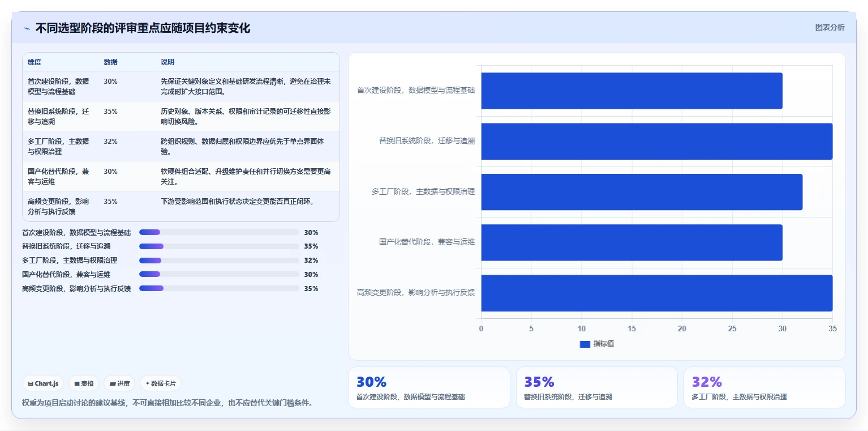
Task: Click the chart axis label 国产化替代阶段，兼容与运维
Action: [x=427, y=242]
